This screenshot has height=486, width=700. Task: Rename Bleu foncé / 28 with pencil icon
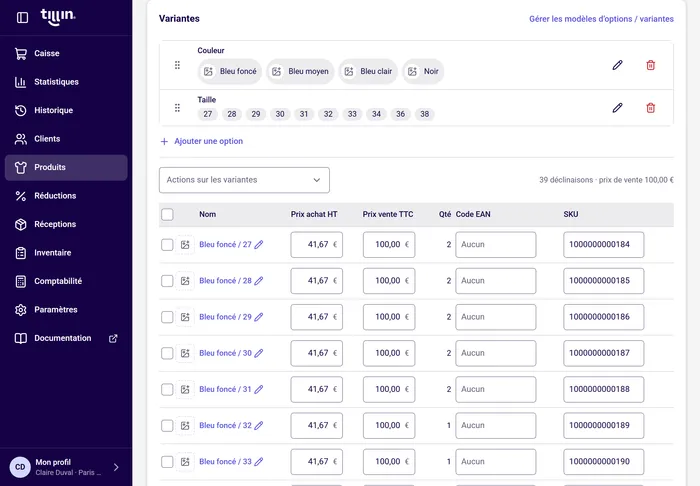click(259, 281)
